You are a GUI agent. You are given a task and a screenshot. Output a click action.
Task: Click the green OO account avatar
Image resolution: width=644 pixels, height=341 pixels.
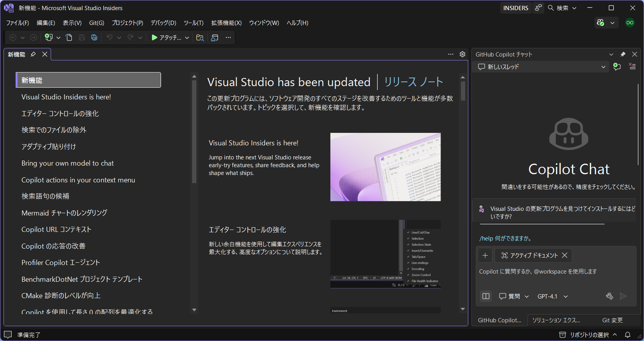click(630, 23)
